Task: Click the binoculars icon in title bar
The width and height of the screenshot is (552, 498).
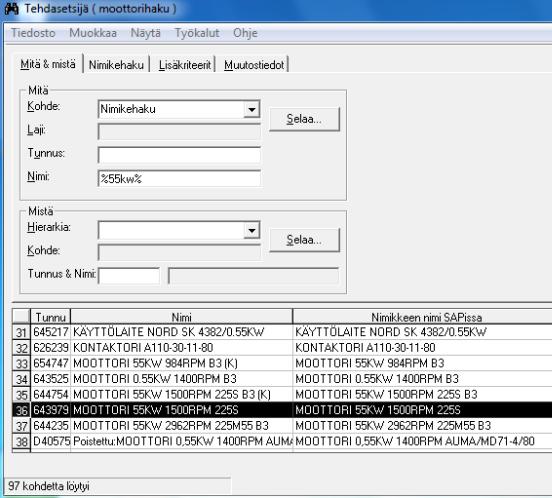Action: (x=11, y=8)
